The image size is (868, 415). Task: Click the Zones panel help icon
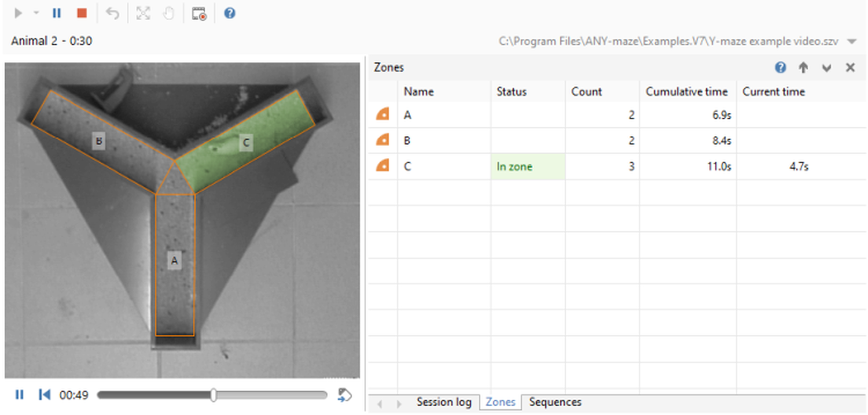[781, 68]
